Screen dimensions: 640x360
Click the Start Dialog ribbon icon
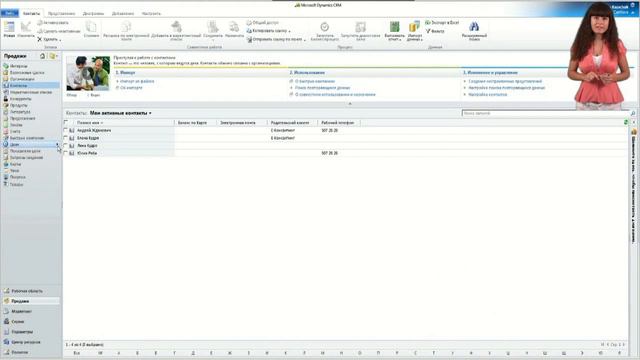click(360, 27)
